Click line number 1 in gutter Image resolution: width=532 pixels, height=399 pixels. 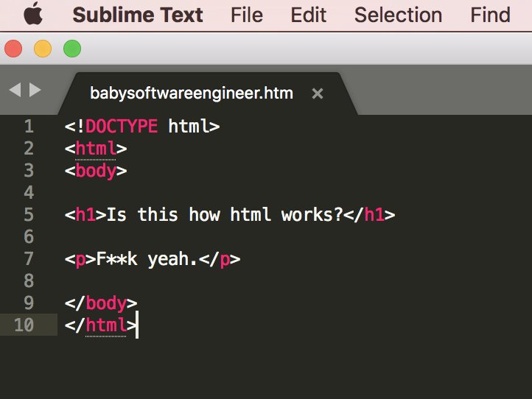(x=29, y=126)
